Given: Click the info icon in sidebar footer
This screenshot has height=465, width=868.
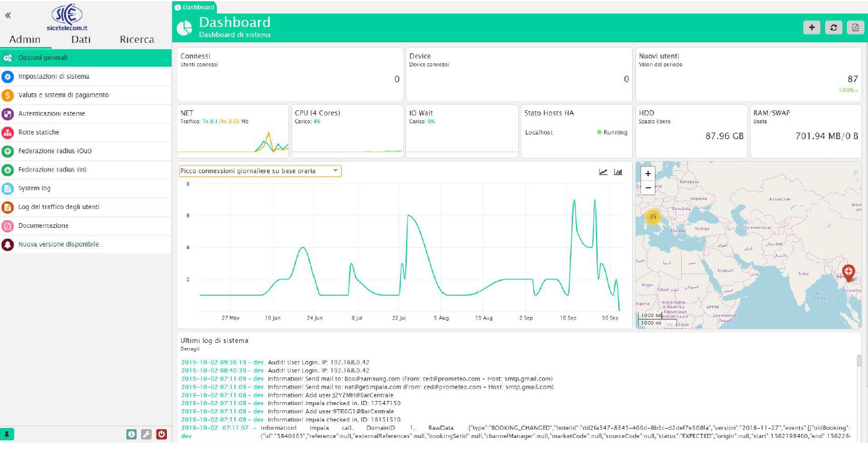Looking at the screenshot, I should pyautogui.click(x=132, y=434).
